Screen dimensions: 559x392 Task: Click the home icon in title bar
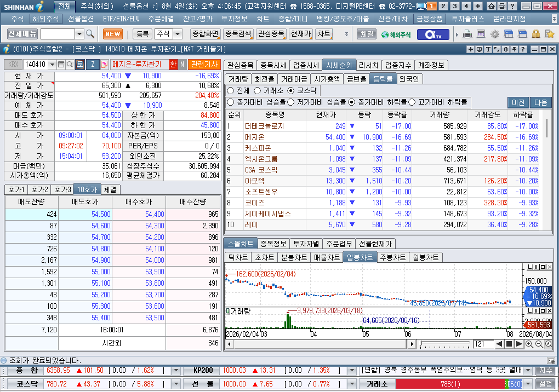pos(492,6)
